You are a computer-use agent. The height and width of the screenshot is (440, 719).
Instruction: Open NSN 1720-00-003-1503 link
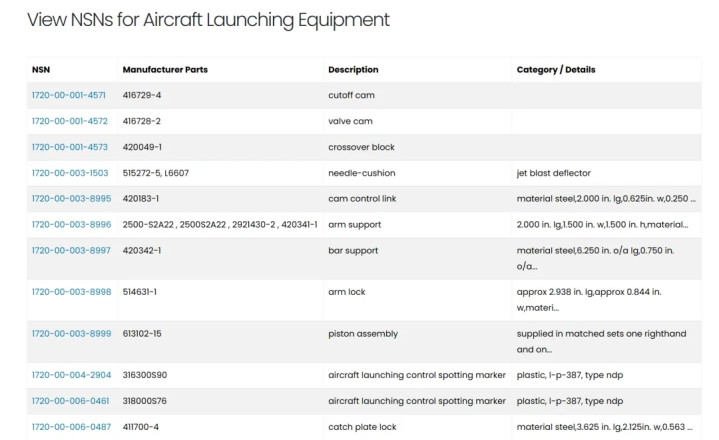70,173
